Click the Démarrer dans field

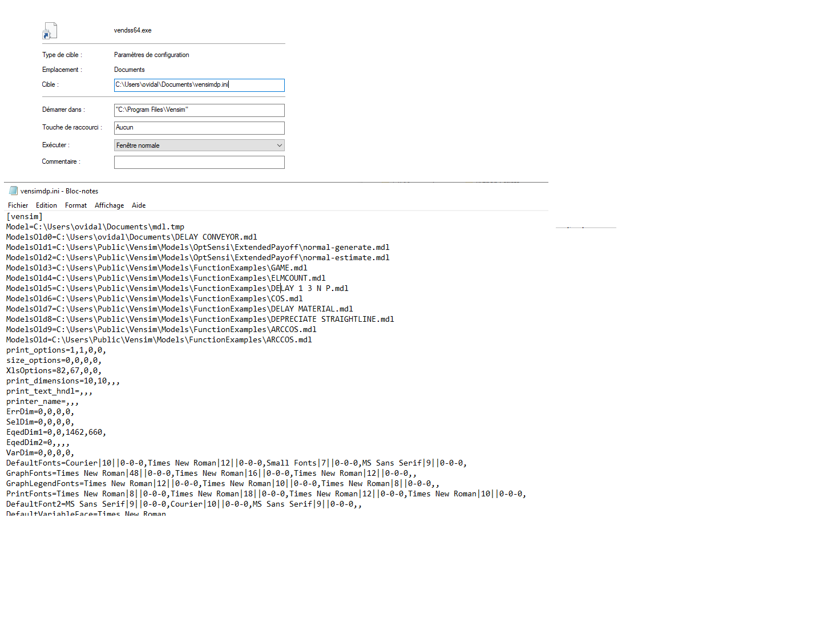click(199, 110)
